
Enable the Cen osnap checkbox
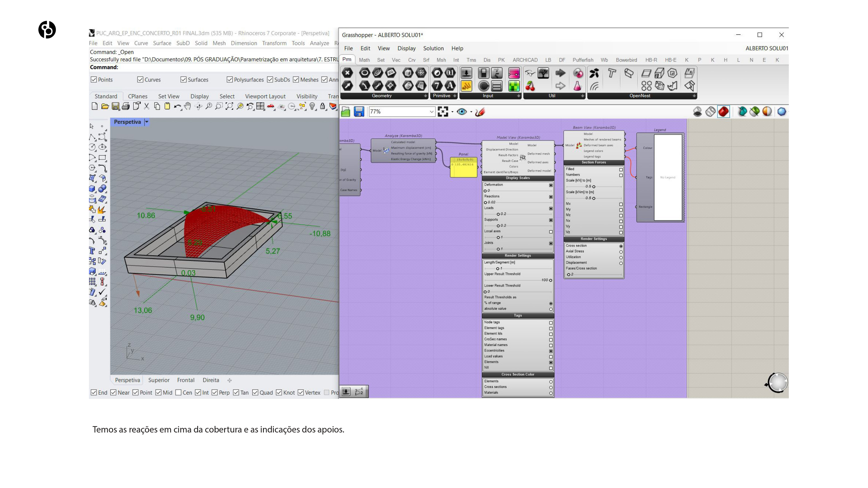[179, 392]
